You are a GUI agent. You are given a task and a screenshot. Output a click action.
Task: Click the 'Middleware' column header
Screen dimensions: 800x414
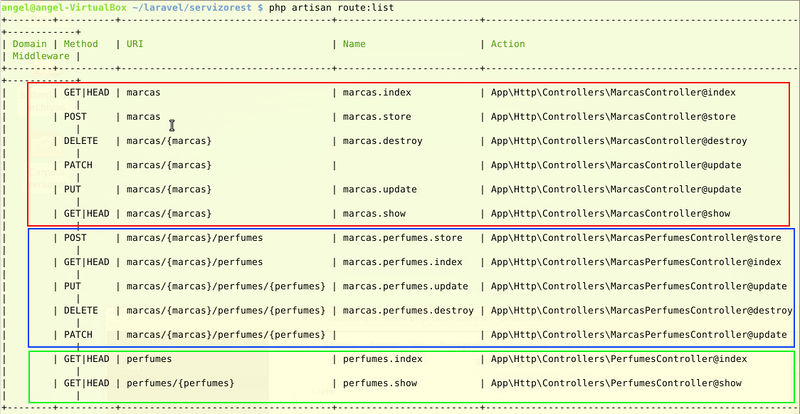click(x=41, y=56)
